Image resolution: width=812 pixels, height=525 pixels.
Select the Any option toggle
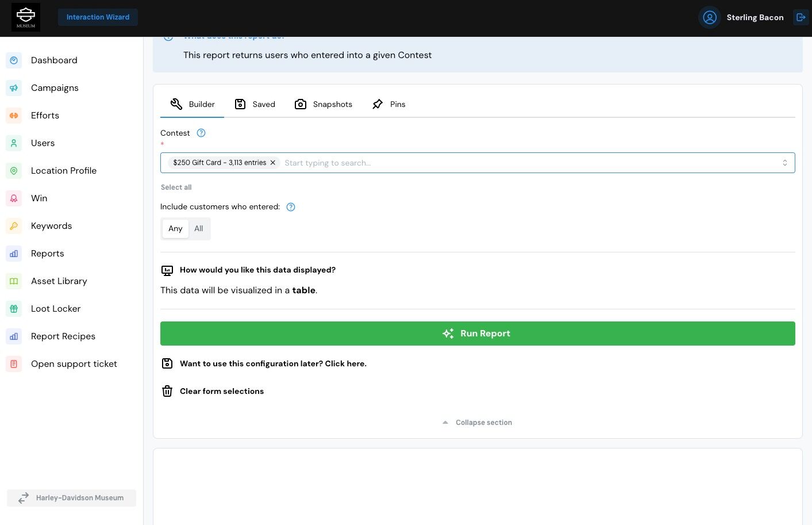point(175,229)
